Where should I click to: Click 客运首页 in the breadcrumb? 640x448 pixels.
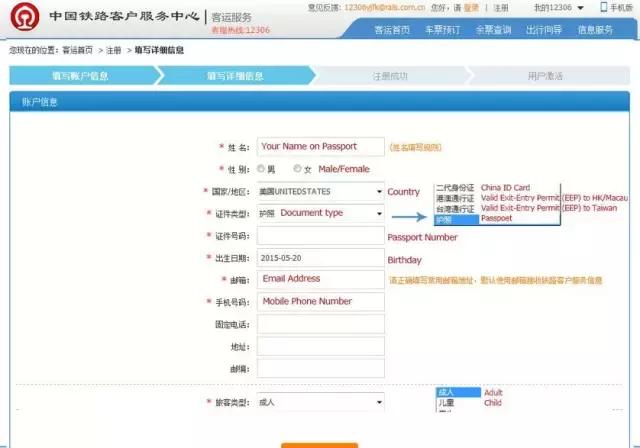point(78,50)
